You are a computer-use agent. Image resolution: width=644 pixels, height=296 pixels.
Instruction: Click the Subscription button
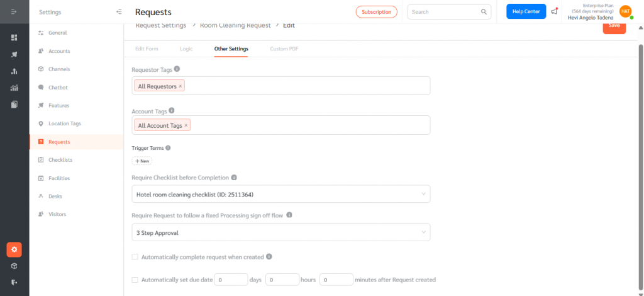click(376, 12)
